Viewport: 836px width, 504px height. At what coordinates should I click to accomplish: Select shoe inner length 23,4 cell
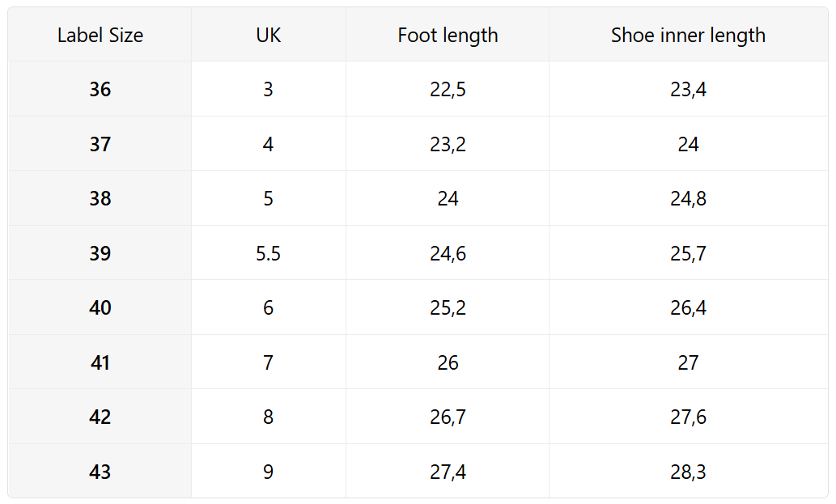688,90
